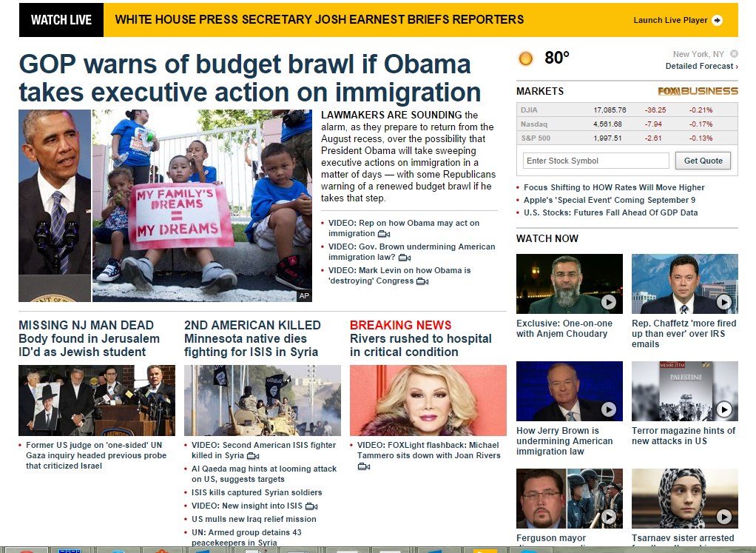Image resolution: width=756 pixels, height=553 pixels.
Task: Open the Obama at podium photo
Action: click(55, 206)
